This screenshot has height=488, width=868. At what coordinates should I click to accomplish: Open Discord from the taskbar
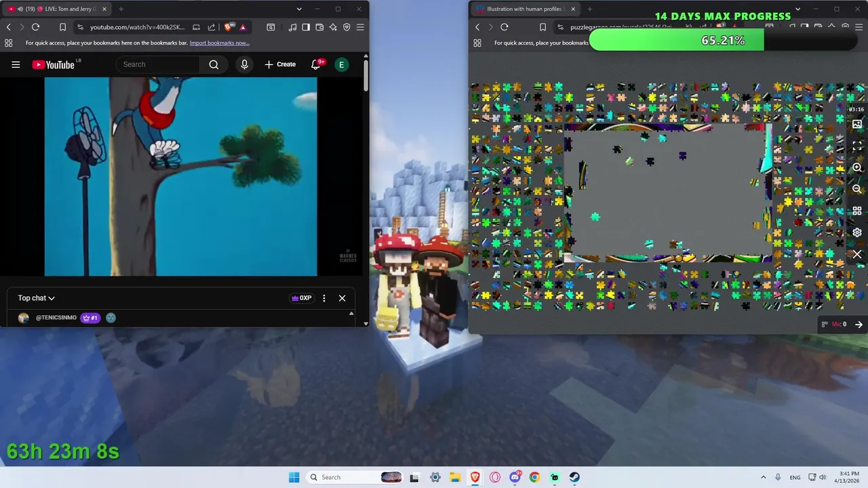515,477
